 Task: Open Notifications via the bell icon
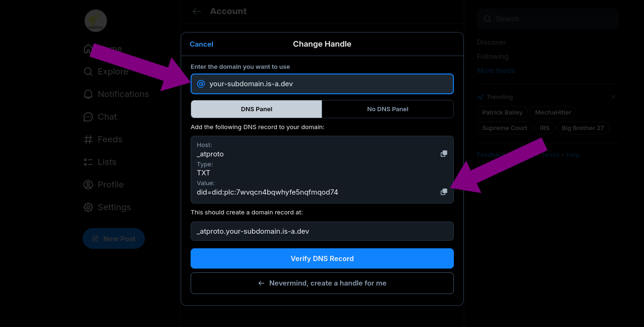(88, 94)
